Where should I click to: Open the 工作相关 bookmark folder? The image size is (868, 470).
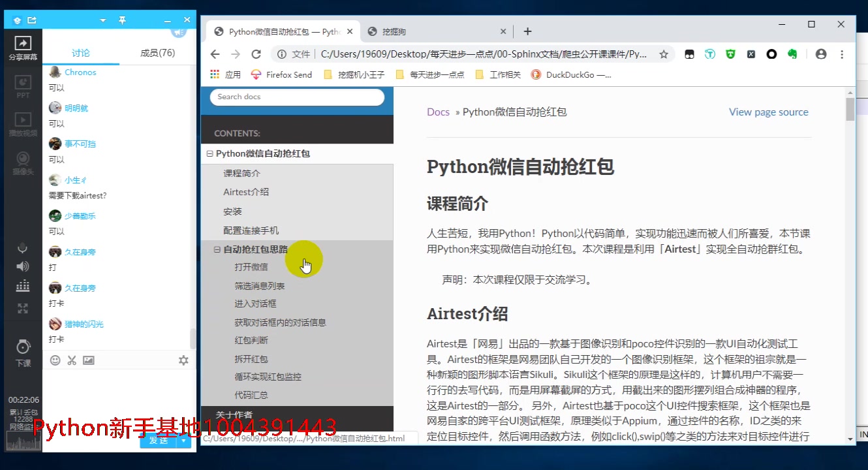(x=498, y=74)
